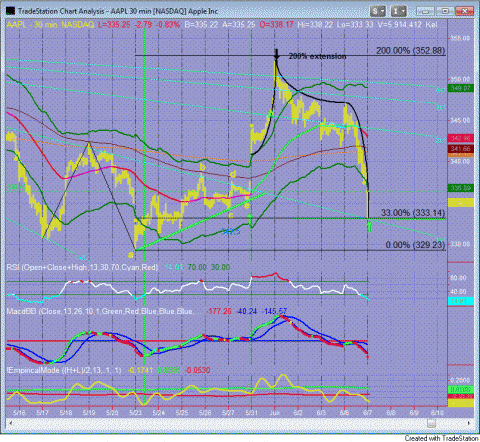Select the 0.00% (329.23) Fibonacci label
480x442 pixels.
click(x=415, y=245)
